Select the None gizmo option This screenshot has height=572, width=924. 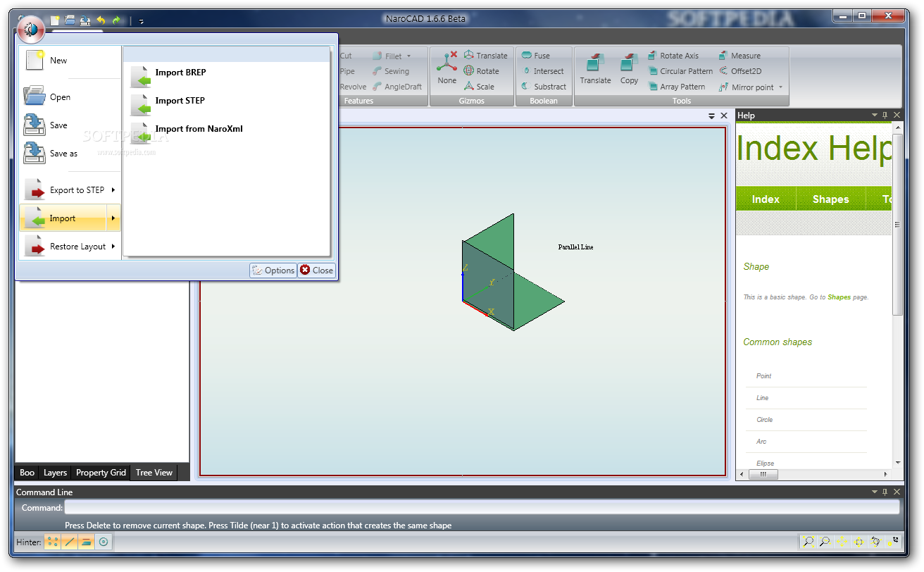447,68
